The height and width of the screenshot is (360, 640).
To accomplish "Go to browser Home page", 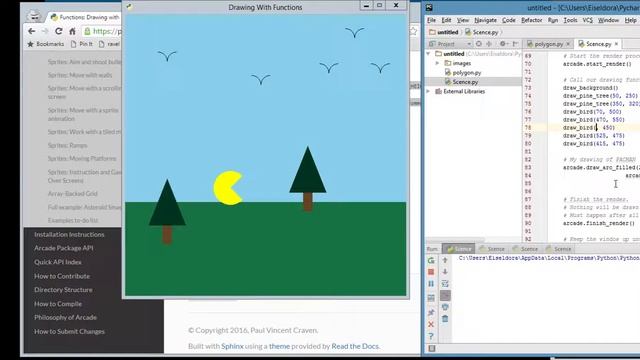I will pyautogui.click(x=72, y=31).
